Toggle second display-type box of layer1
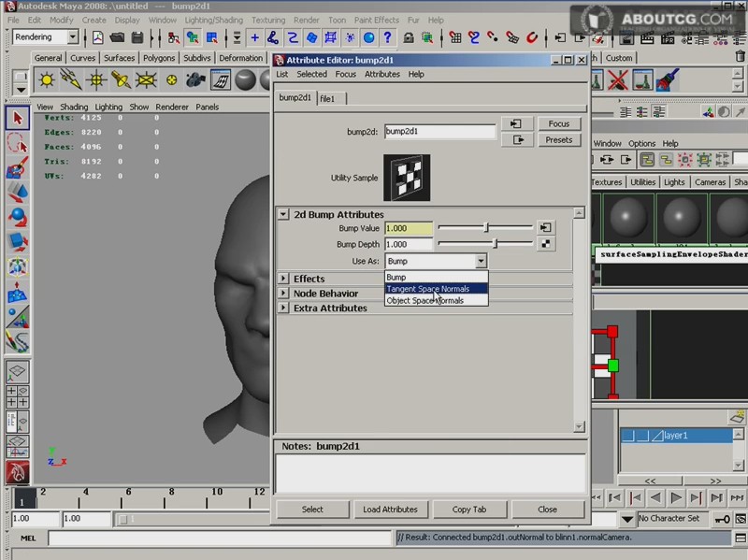 (x=642, y=436)
